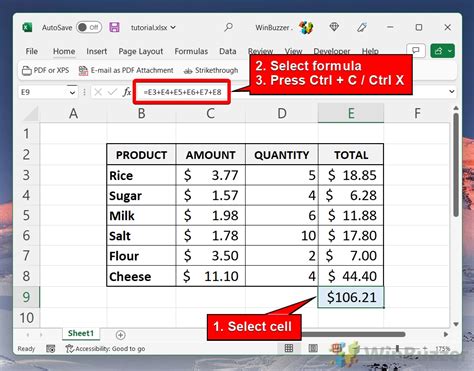Click the next sheet navigation arrow

click(41, 334)
